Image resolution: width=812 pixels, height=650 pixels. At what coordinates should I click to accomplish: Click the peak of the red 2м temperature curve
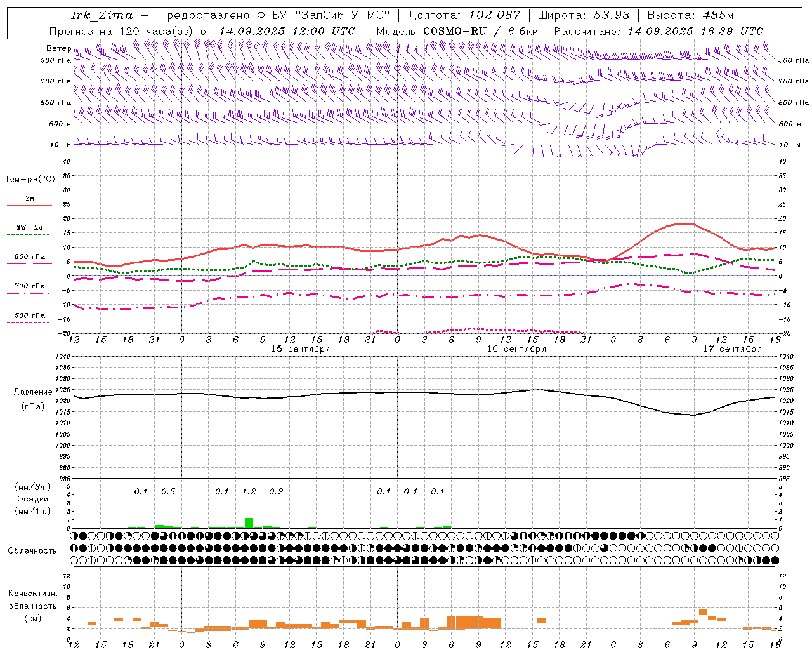click(x=684, y=223)
